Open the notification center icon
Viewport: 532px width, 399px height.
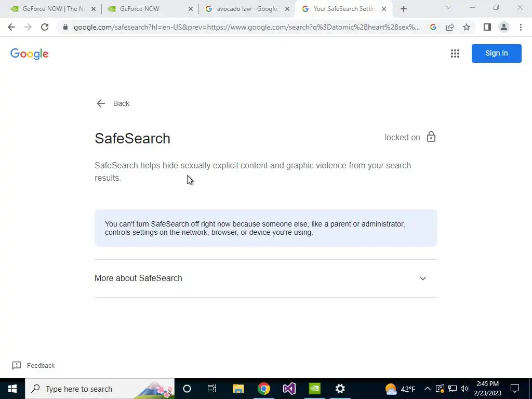[x=515, y=389]
